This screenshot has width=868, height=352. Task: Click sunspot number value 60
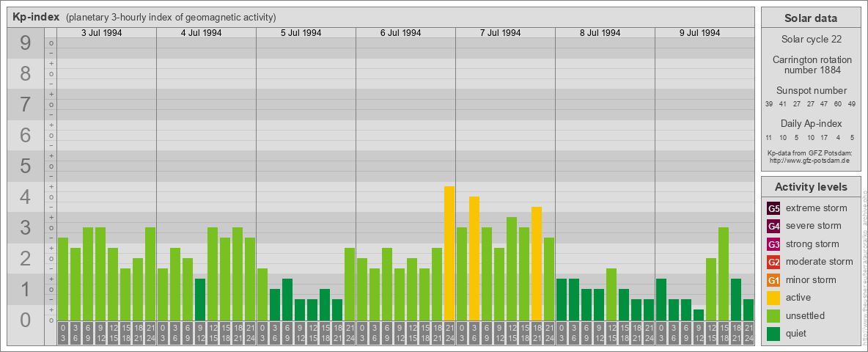click(x=838, y=104)
